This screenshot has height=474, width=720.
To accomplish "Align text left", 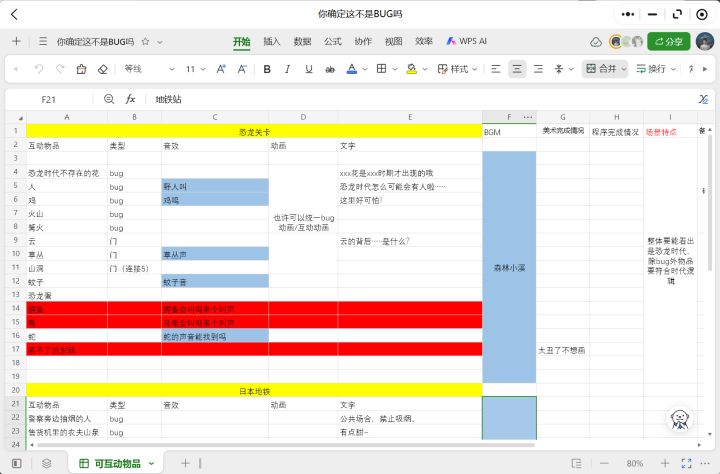I will click(x=495, y=69).
